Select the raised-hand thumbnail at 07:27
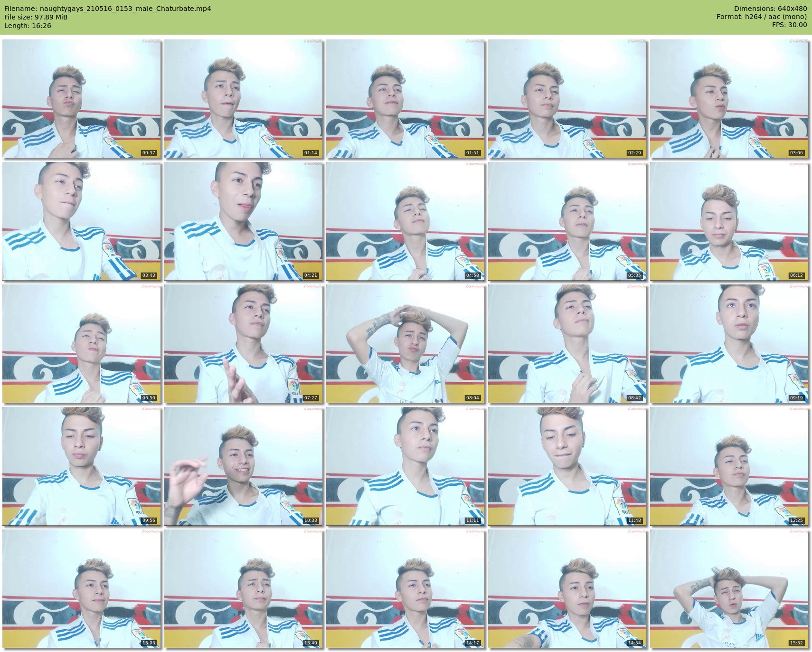This screenshot has width=812, height=652. click(x=244, y=344)
